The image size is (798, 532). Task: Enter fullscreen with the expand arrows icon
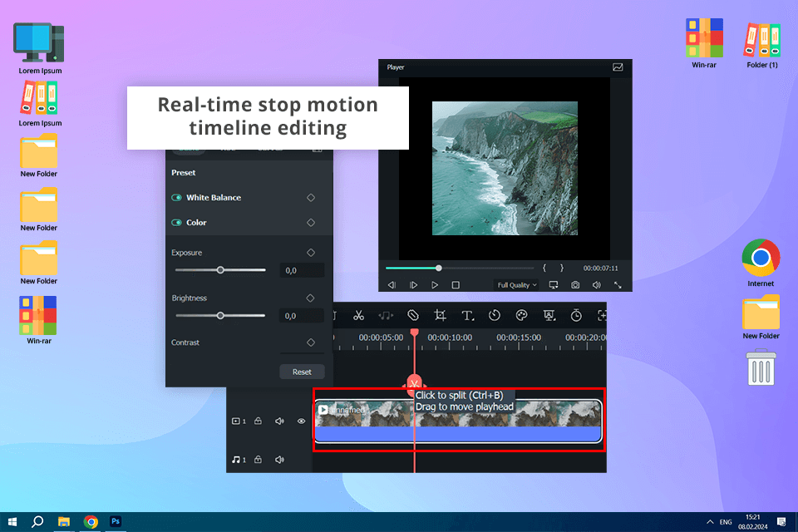(618, 285)
